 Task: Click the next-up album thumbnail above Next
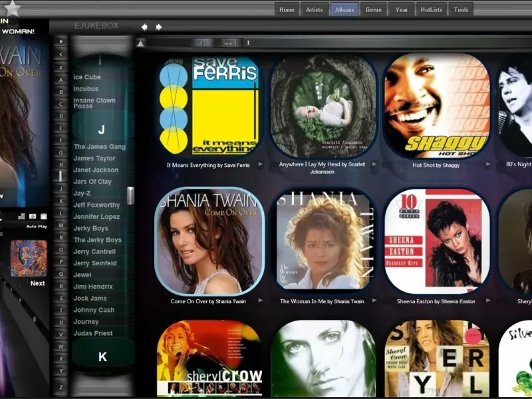tap(29, 259)
